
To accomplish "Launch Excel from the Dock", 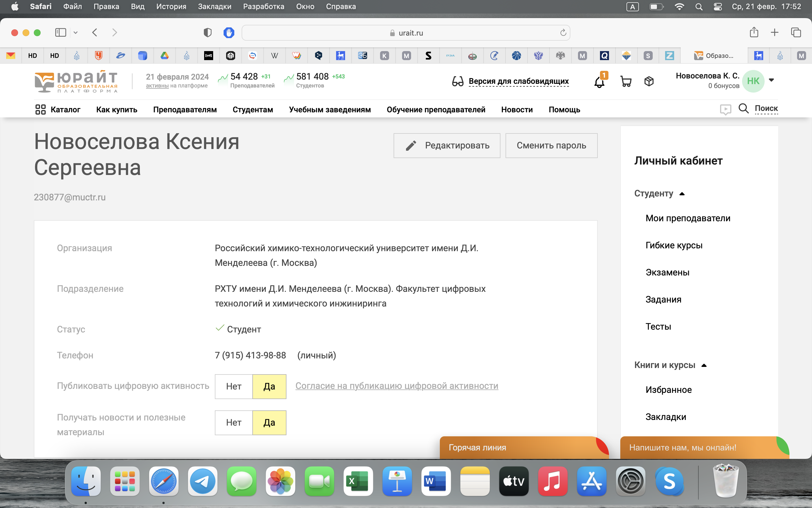I will point(358,481).
